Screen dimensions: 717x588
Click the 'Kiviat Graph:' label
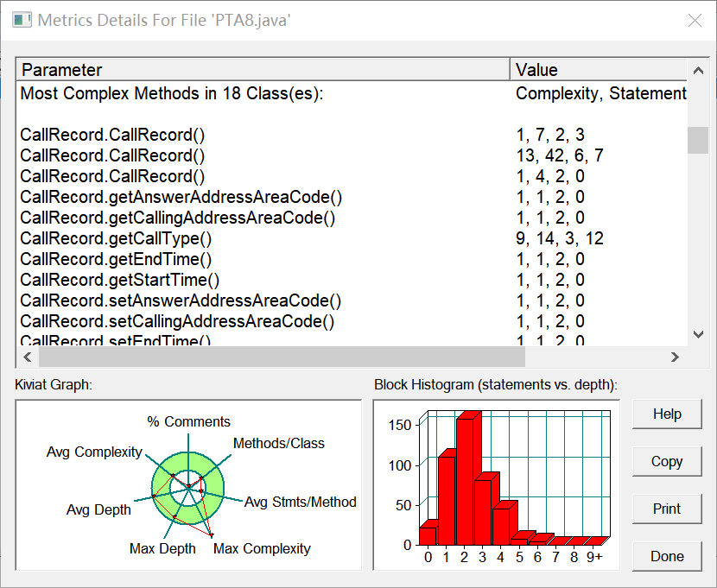tap(54, 385)
